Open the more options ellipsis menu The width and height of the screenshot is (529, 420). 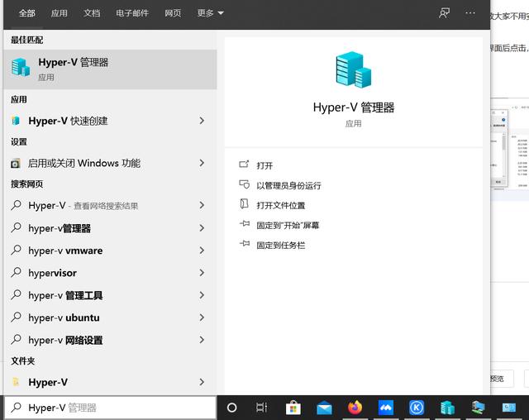pos(470,13)
